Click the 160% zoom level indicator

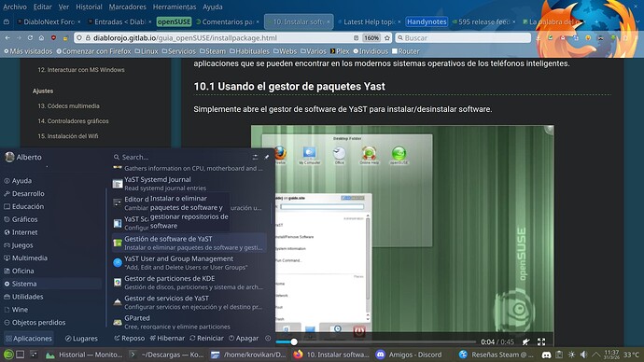[x=371, y=37]
